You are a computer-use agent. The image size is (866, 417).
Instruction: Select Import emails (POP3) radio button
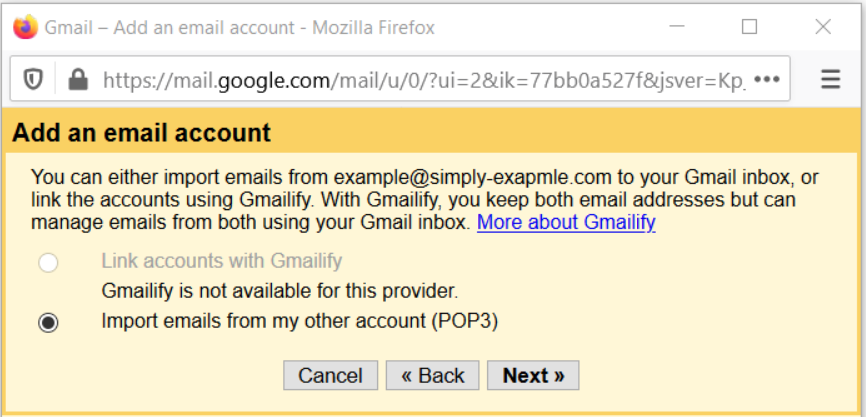coord(48,323)
